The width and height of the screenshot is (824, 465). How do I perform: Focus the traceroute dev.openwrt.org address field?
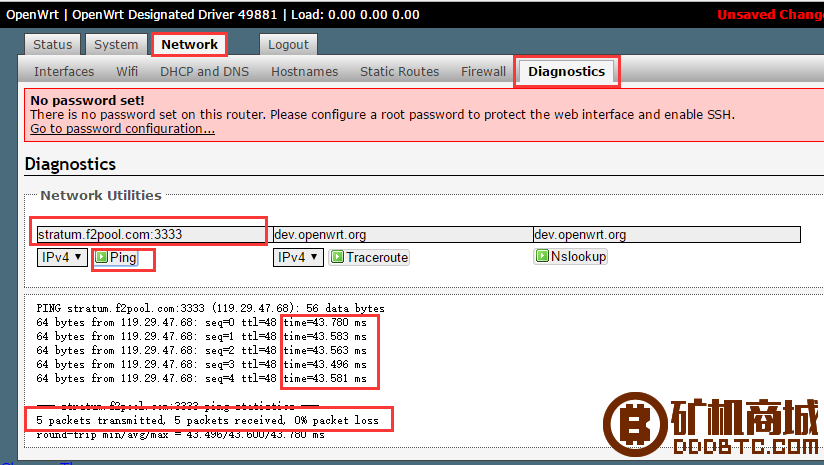tap(403, 234)
